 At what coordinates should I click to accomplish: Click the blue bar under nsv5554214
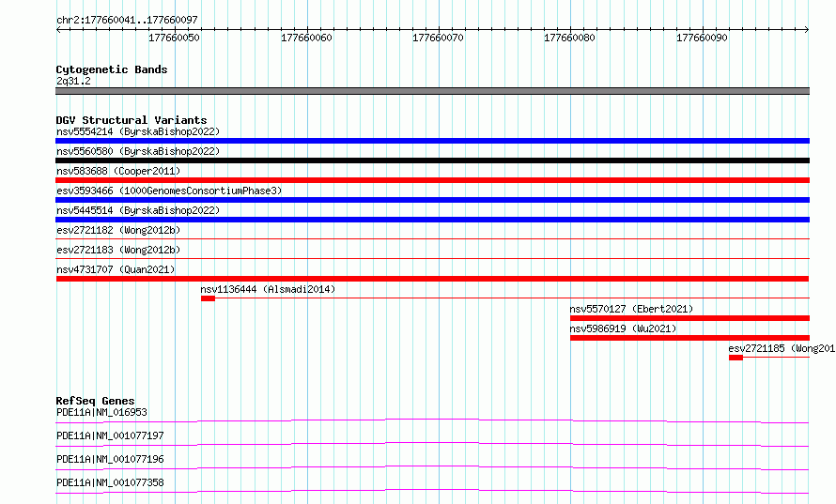point(432,141)
